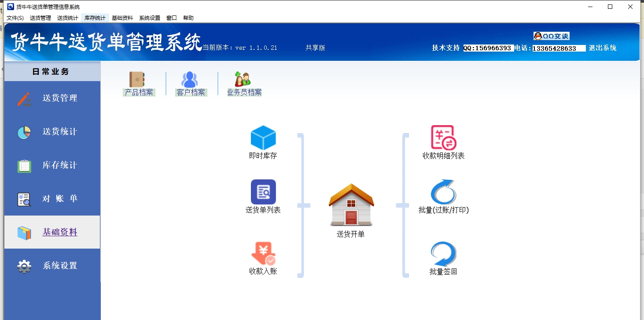Click the 对账单 statement icon in sidebar
Screen dimensions: 644x320
pyautogui.click(x=24, y=199)
